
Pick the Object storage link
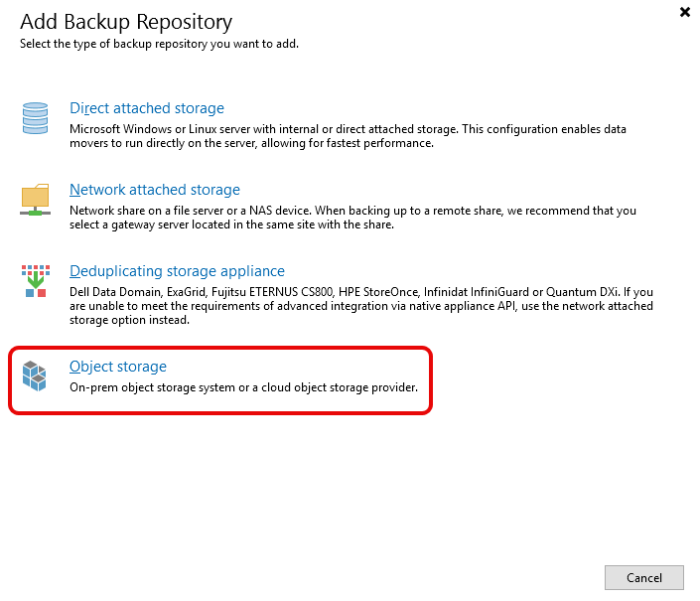[118, 367]
